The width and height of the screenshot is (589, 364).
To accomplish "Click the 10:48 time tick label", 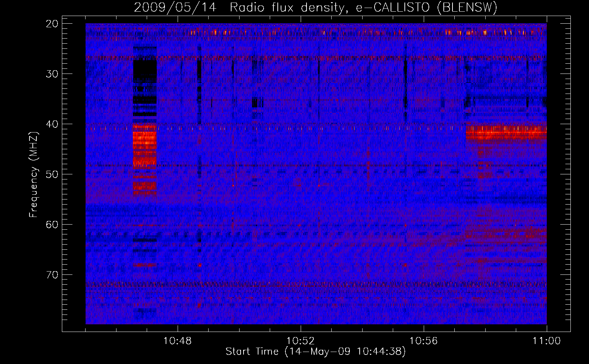I will [x=177, y=341].
